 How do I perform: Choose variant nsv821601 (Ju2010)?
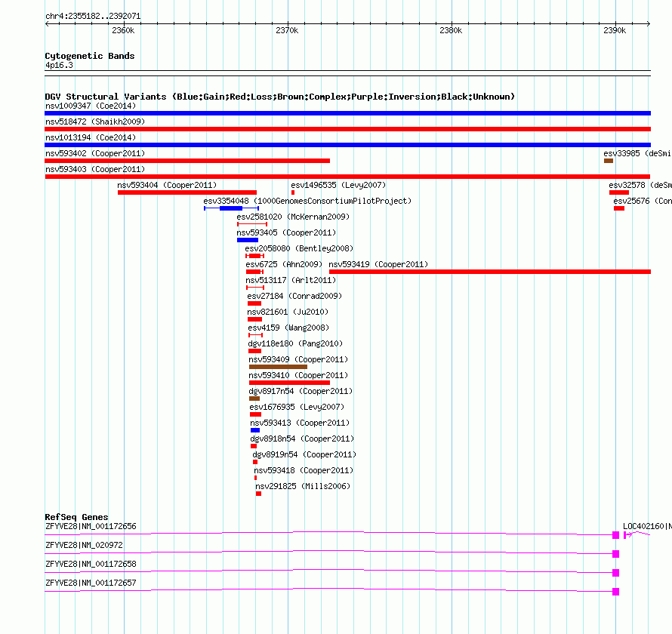click(254, 319)
